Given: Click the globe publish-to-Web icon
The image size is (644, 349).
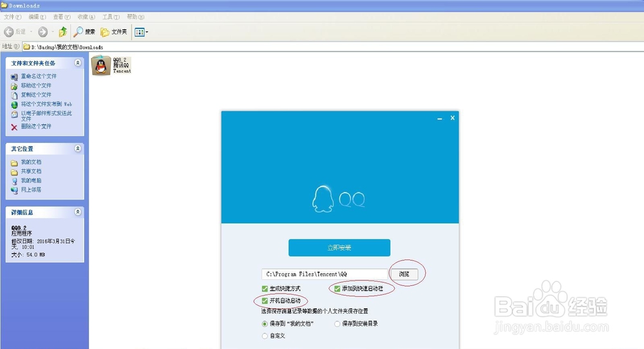Looking at the screenshot, I should click(14, 105).
